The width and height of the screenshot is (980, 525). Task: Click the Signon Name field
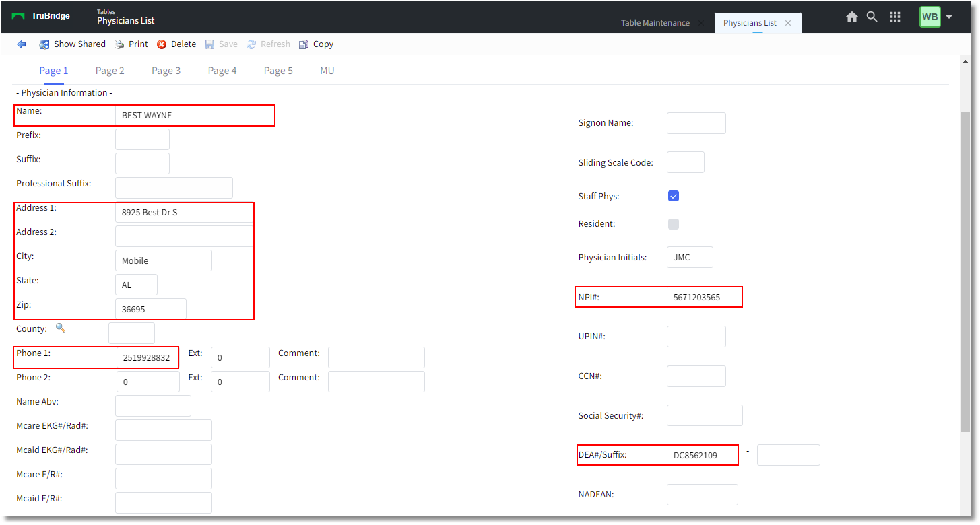tap(696, 123)
